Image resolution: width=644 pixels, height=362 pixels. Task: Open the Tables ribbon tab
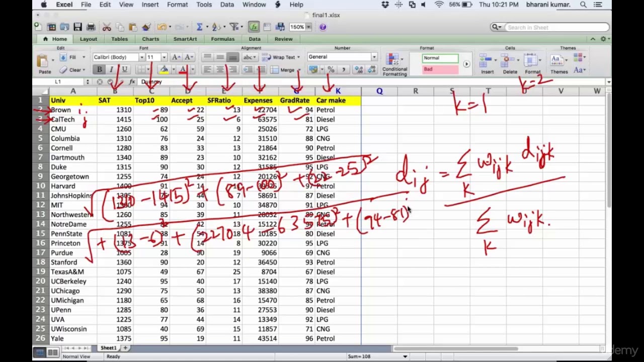(119, 39)
